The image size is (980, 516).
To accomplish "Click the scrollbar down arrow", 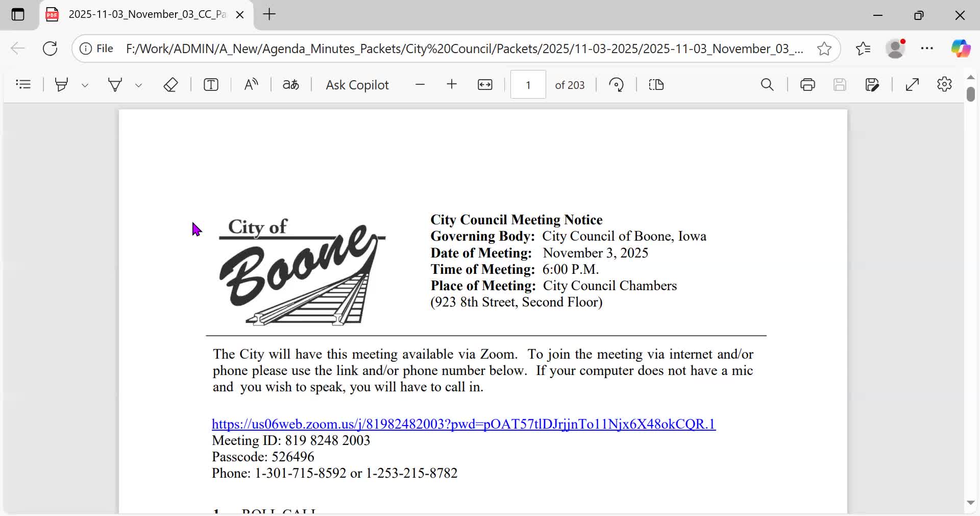I will 970,503.
